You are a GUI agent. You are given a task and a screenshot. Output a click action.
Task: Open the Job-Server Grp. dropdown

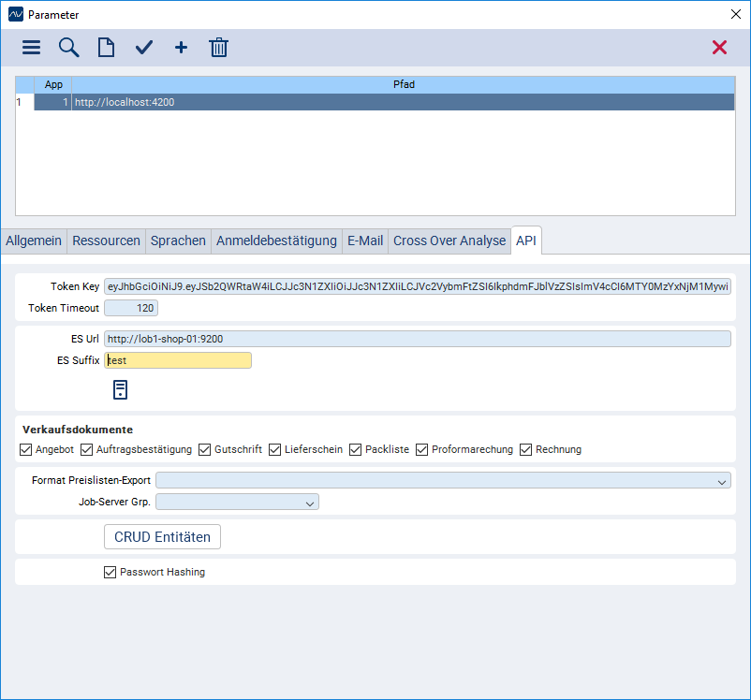pyautogui.click(x=237, y=502)
